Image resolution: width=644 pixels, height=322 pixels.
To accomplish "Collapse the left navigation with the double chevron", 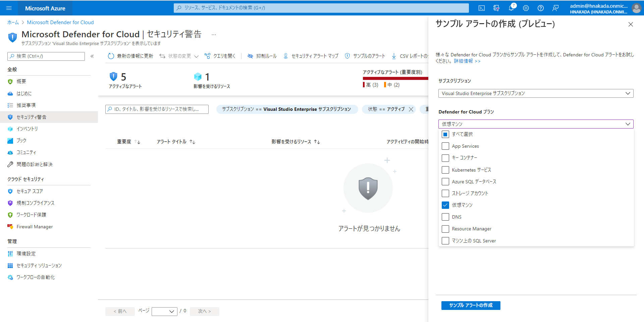I will [x=92, y=56].
